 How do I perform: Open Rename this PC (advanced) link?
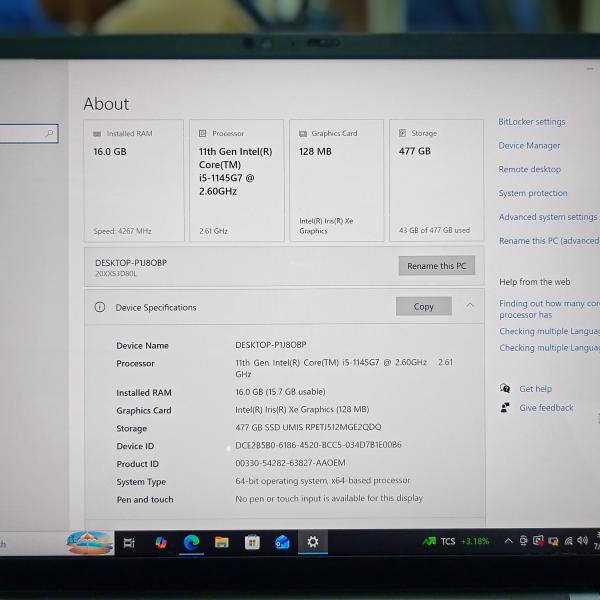pos(549,241)
